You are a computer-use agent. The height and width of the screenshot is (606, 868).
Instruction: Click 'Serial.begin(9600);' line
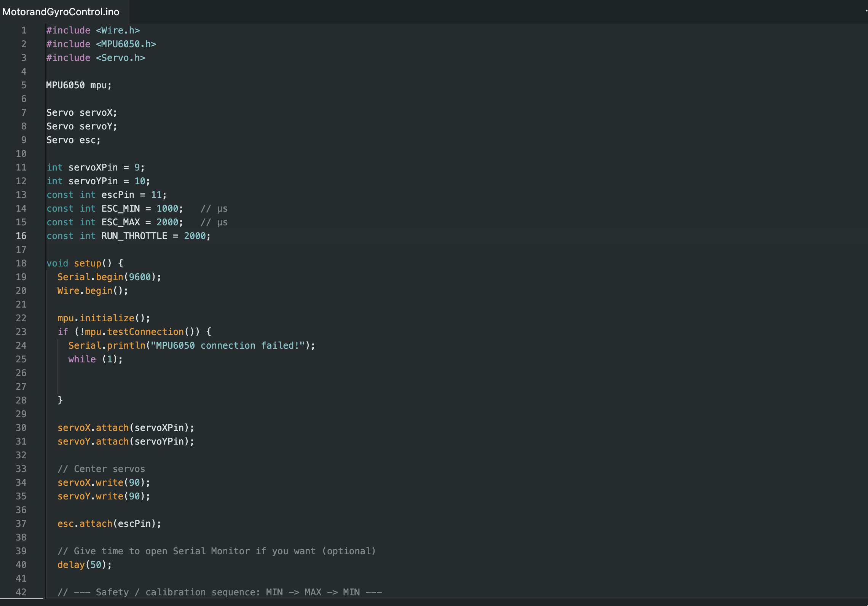tap(109, 277)
